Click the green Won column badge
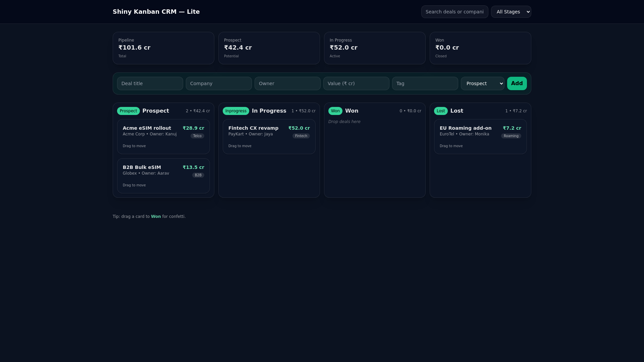644x362 pixels. pyautogui.click(x=335, y=111)
